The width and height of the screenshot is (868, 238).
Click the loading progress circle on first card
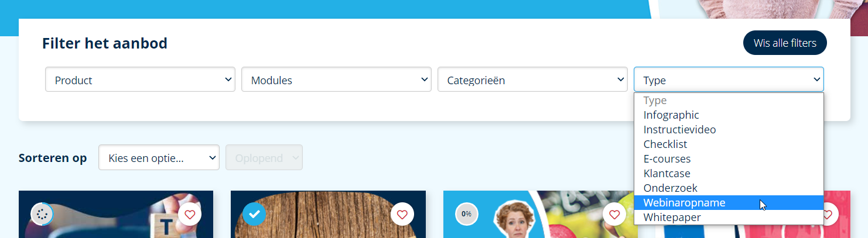pos(42,215)
